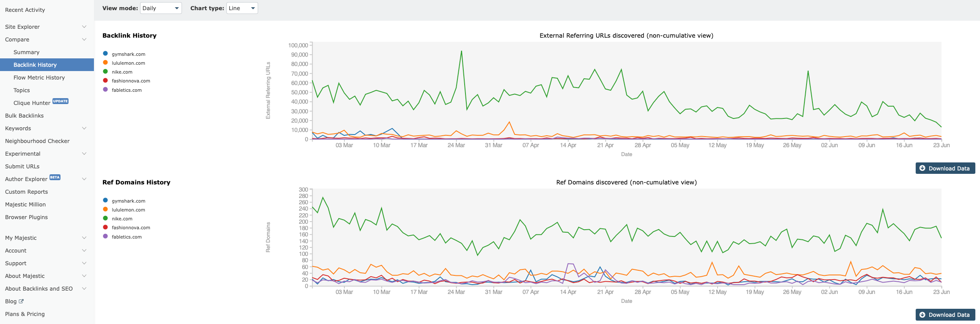Hide fabletics.com series in Ref Domains legend
The height and width of the screenshot is (324, 980).
tap(127, 237)
